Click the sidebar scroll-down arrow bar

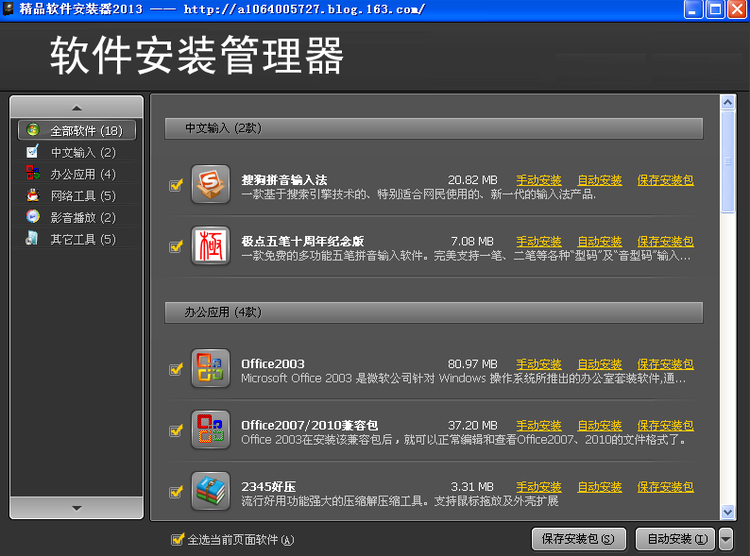77,508
